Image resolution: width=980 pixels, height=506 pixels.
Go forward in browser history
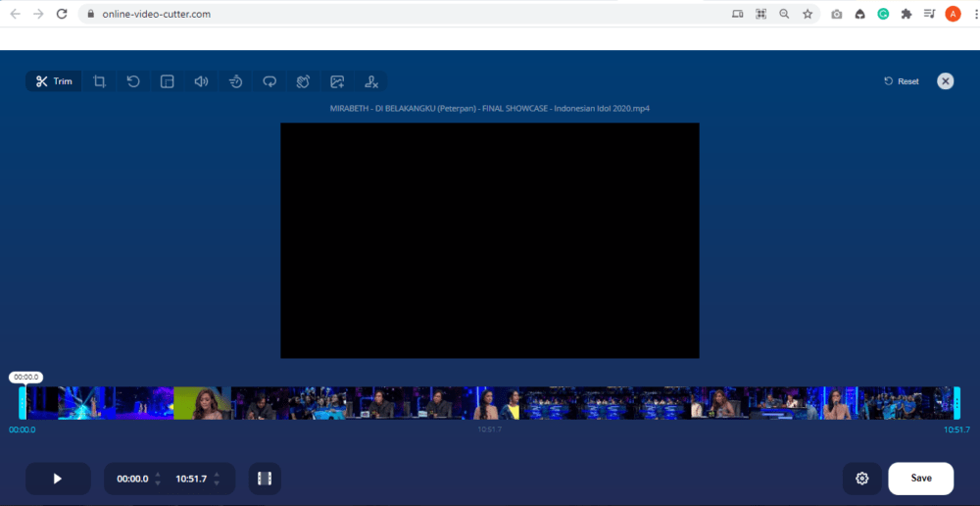pyautogui.click(x=39, y=14)
